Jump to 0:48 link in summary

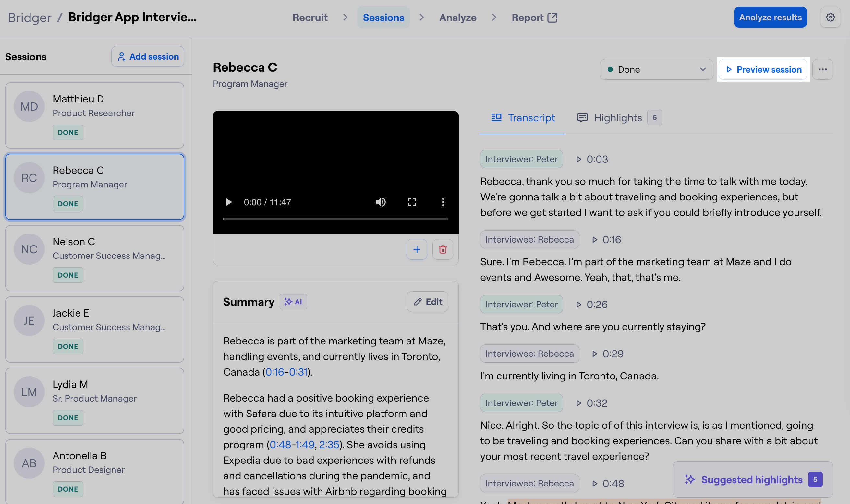(280, 445)
